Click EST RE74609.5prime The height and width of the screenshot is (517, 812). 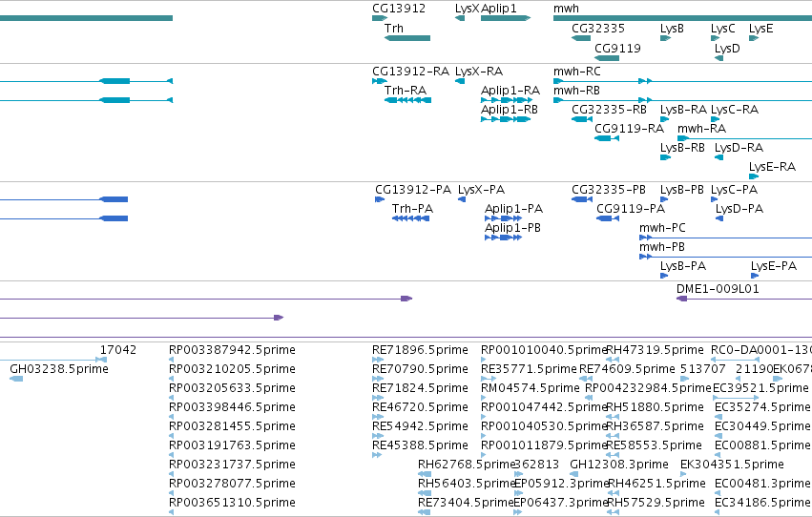627,369
